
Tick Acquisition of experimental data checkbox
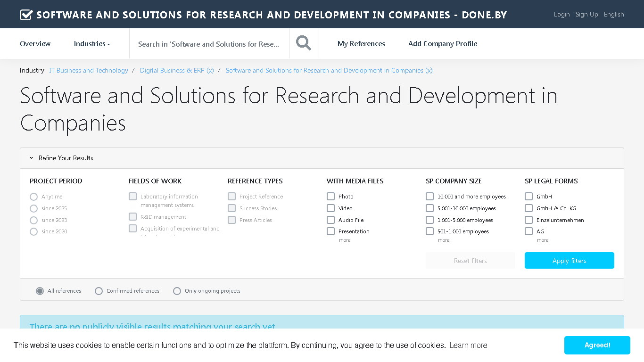coord(133,229)
